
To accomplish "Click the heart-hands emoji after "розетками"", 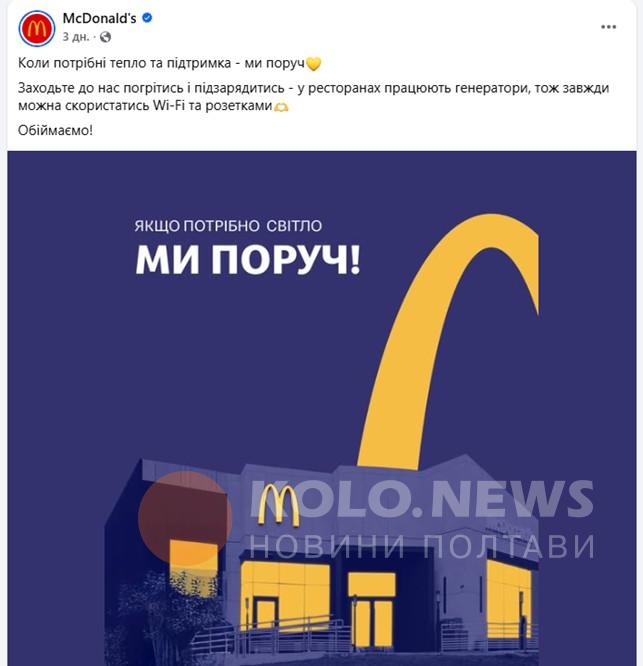I will coord(281,106).
